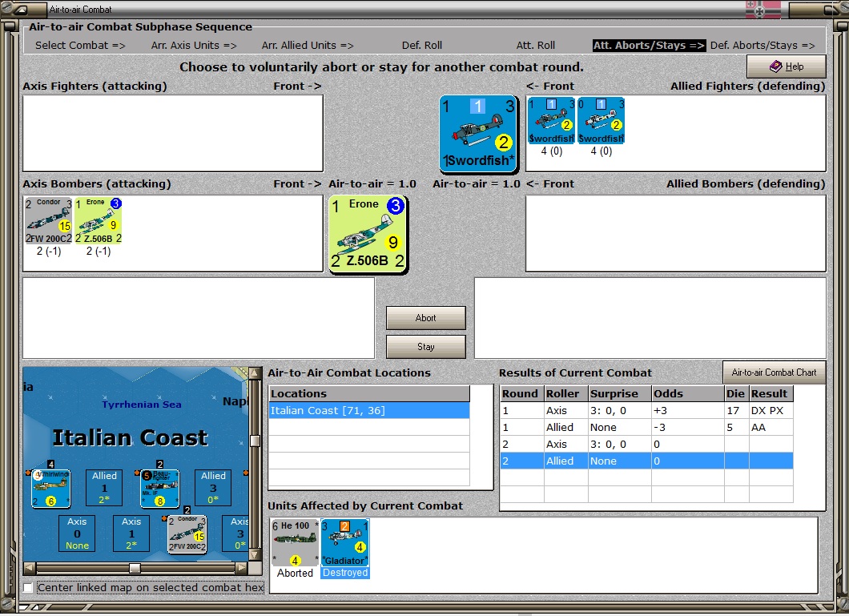This screenshot has width=849, height=616.
Task: Click the Abort button
Action: (425, 318)
